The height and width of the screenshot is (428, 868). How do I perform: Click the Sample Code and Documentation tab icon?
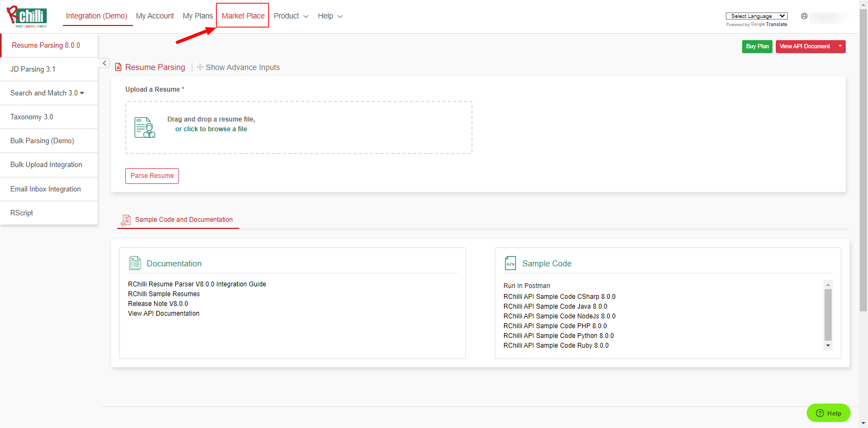point(126,220)
